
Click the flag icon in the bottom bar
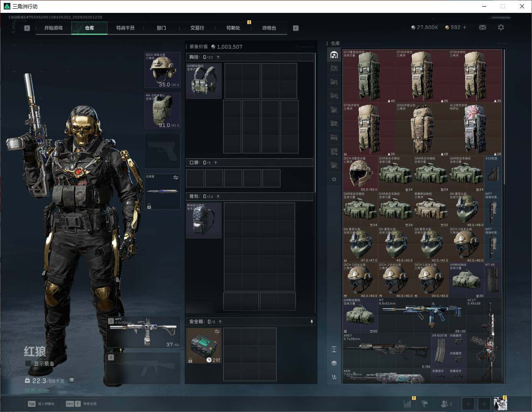pyautogui.click(x=425, y=403)
